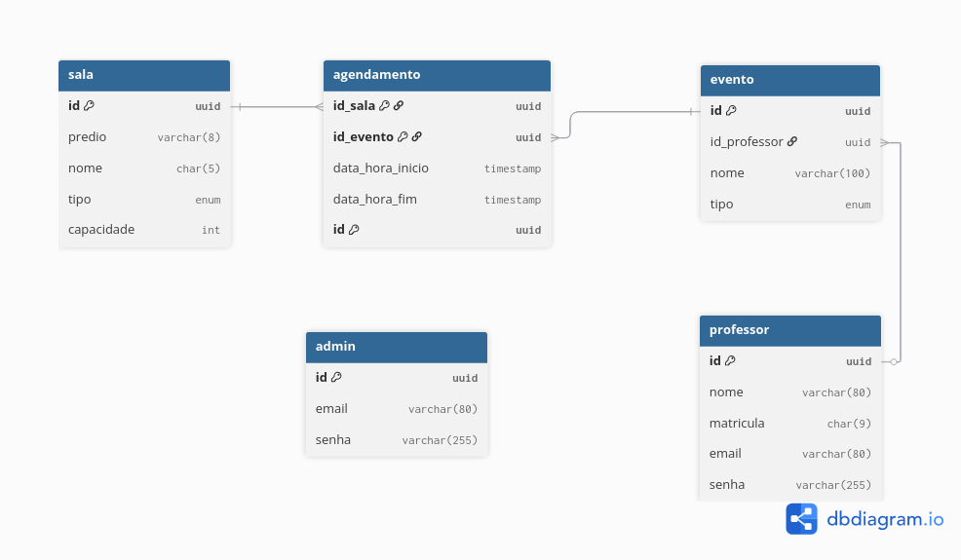
Task: Click the link icon next to id_professor
Action: point(792,142)
